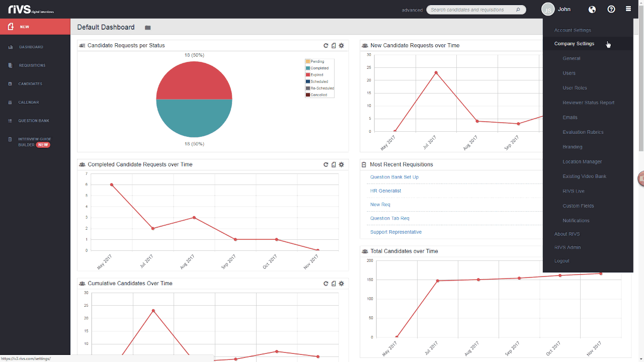The height and width of the screenshot is (362, 644).
Task: Open gear settings on Completed Candidate Requests widget
Action: [x=342, y=164]
